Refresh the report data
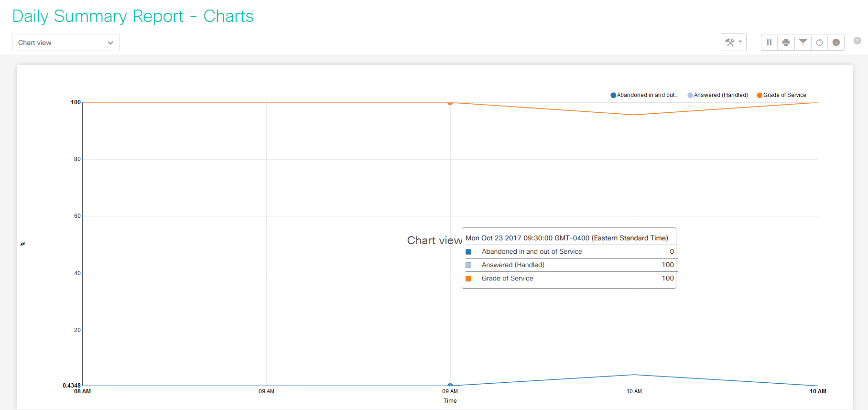Screen dimensions: 868x410 tap(819, 42)
